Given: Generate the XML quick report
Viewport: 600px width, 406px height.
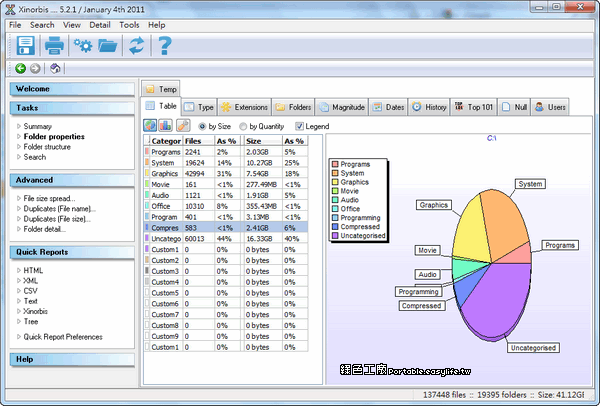Looking at the screenshot, I should (30, 280).
